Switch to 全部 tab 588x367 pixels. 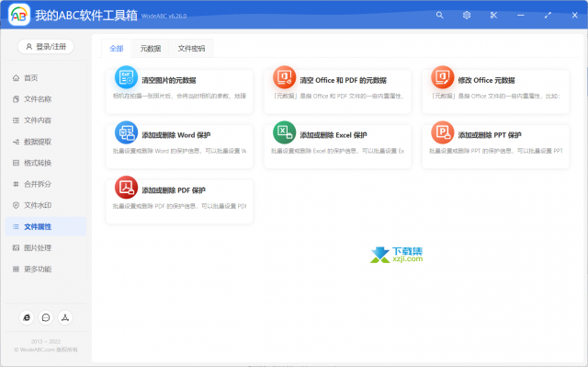coord(117,49)
